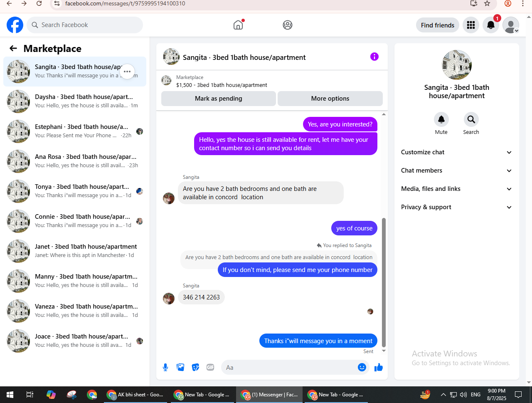Screen dimensions: 532x403
Task: Open Task View on taskbar
Action: pos(30,395)
